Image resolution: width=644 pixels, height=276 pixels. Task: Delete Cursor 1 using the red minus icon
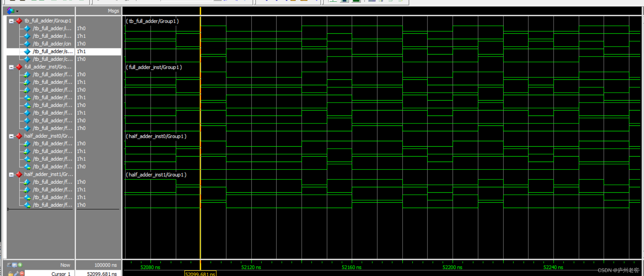[x=21, y=273]
